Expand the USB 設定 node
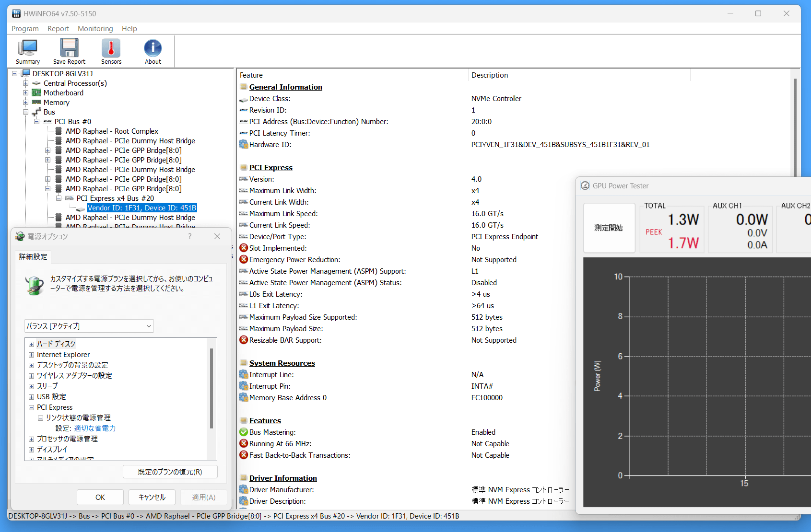The height and width of the screenshot is (532, 811). point(31,397)
